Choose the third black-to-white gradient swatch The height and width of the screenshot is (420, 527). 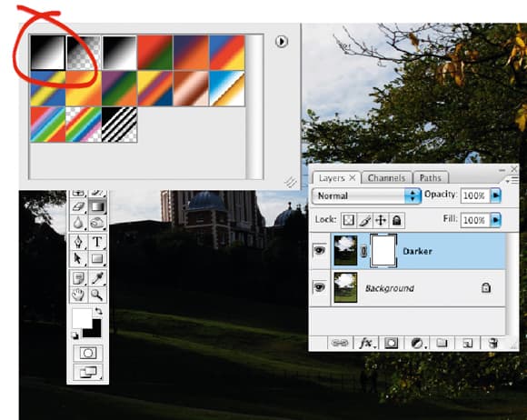click(x=119, y=53)
